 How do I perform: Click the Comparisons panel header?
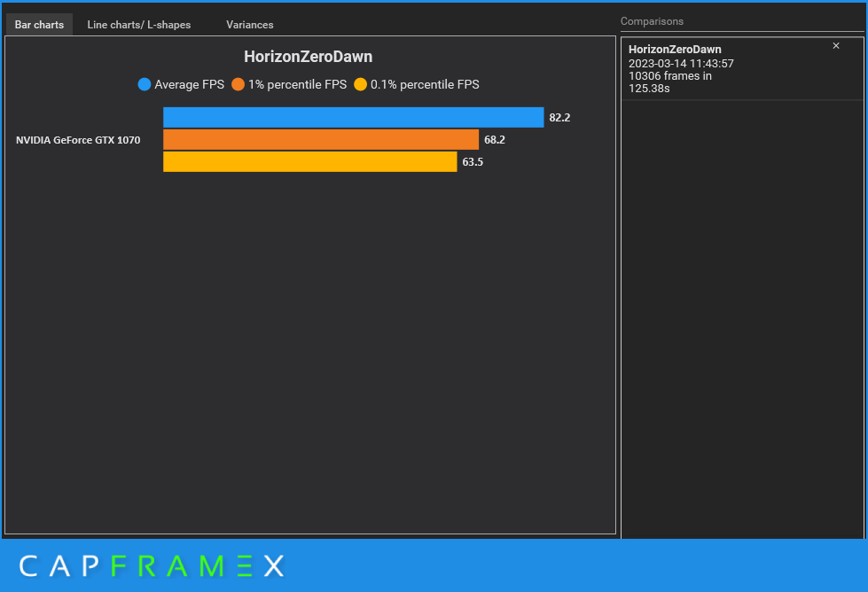pos(652,21)
